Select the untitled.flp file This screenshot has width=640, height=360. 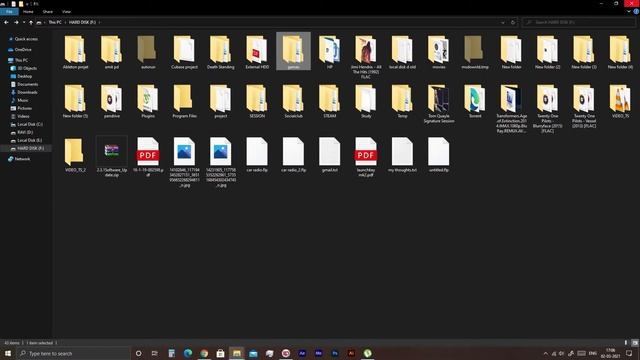coord(439,154)
